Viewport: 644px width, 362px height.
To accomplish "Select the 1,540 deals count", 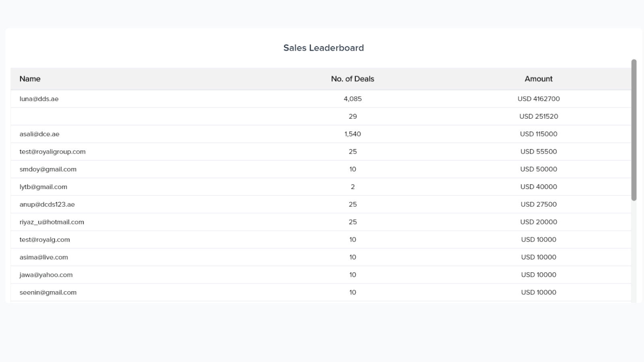I will click(352, 134).
